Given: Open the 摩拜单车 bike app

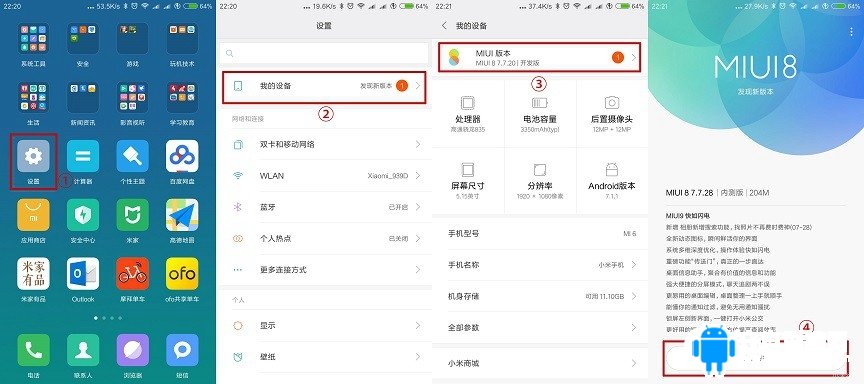Looking at the screenshot, I should pyautogui.click(x=132, y=274).
